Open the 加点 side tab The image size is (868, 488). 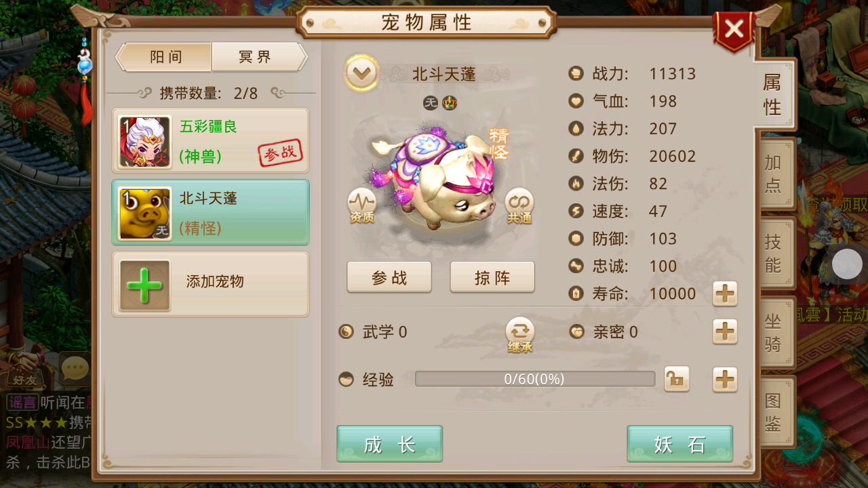pyautogui.click(x=774, y=174)
